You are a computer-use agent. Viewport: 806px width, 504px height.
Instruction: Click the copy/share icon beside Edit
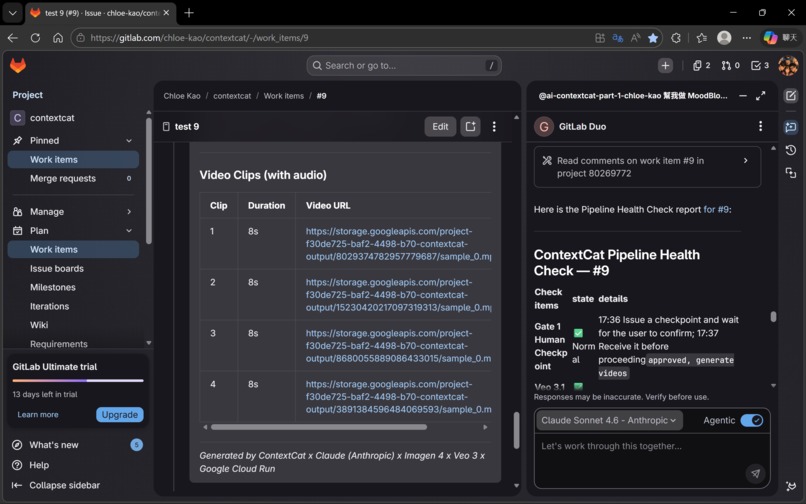coord(470,127)
